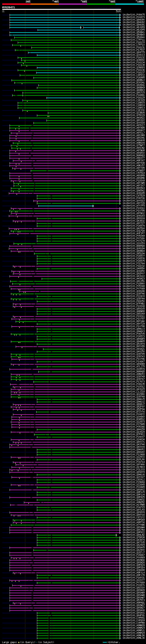Select the label UniRef100_A7Q6D7
Image resolution: width=146 pixels, height=644 pixels.
(134, 170)
